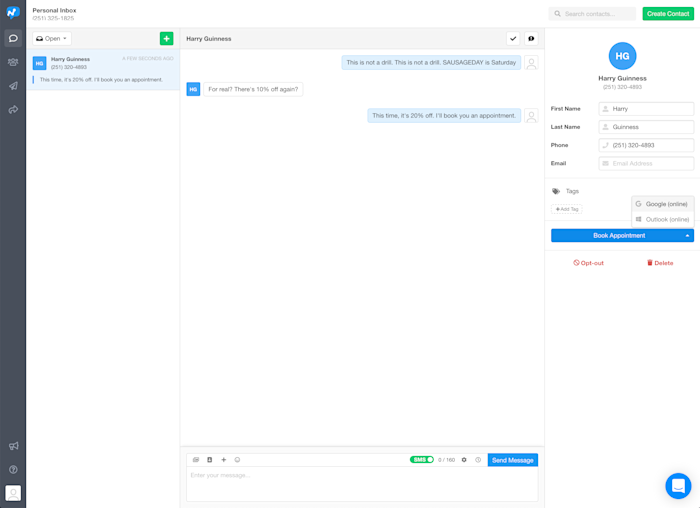Click the 20% off appointment message bubble
The height and width of the screenshot is (508, 700).
point(444,116)
